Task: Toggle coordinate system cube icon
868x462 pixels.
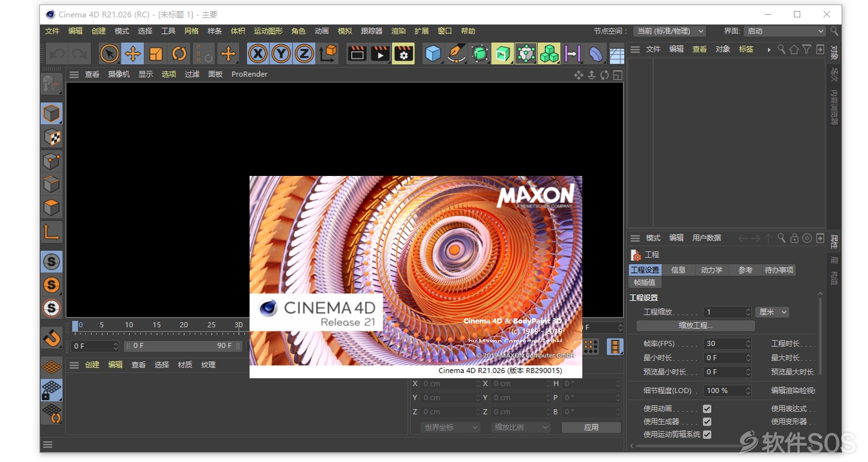Action: coord(328,53)
